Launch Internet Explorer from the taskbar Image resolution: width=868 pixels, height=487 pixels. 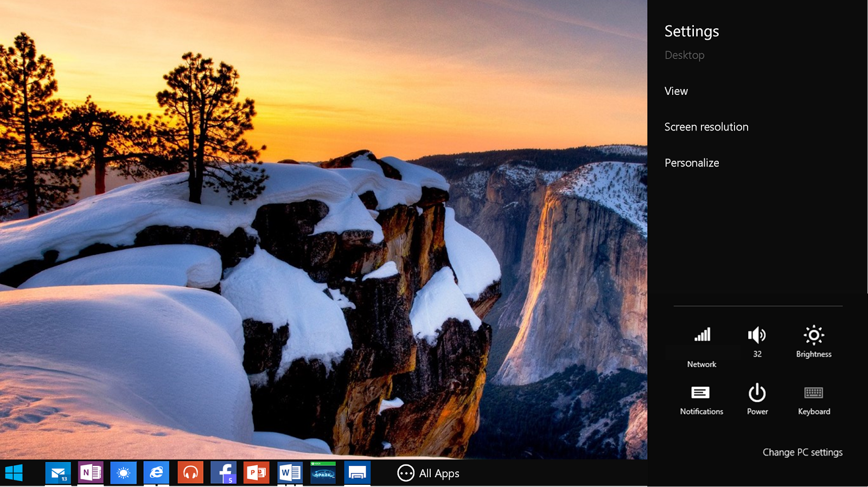pos(157,473)
